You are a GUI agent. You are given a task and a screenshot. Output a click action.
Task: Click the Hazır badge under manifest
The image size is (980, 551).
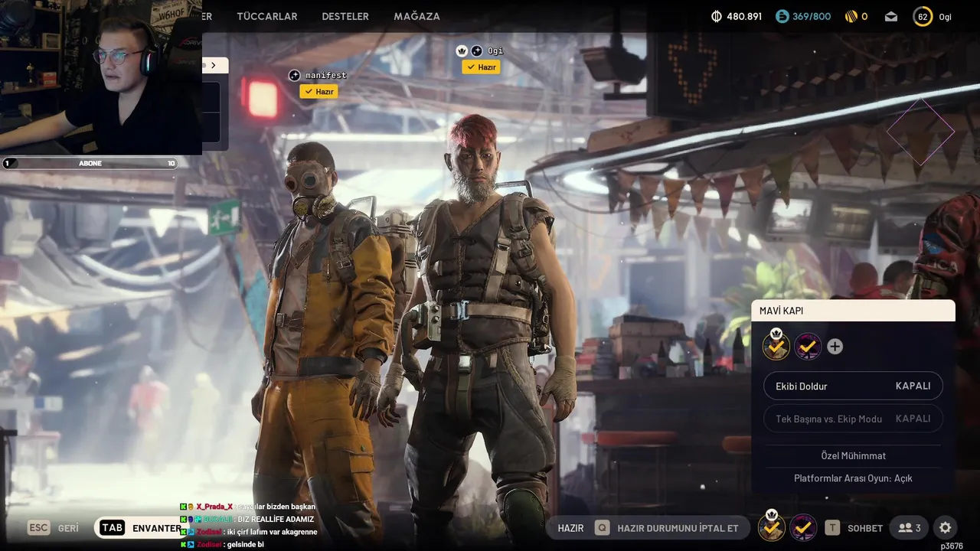pos(318,92)
